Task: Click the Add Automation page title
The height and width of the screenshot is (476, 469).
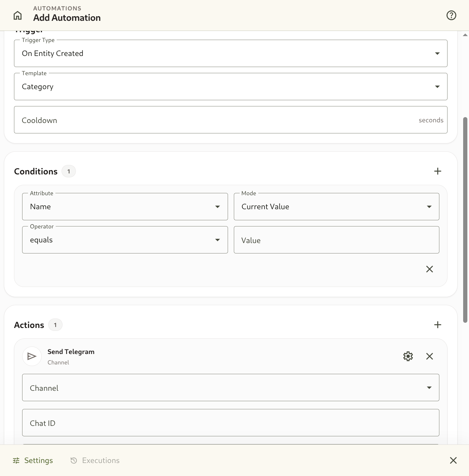Action: tap(67, 18)
